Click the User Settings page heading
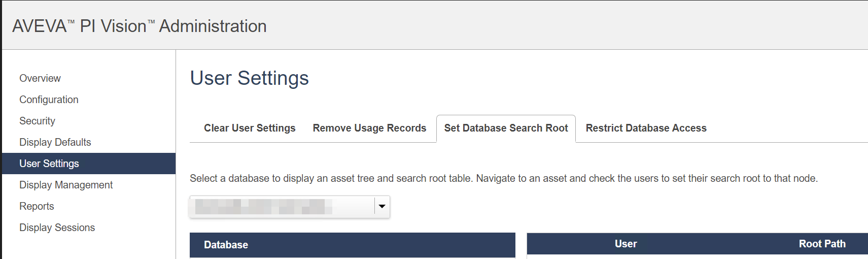The image size is (868, 259). tap(249, 78)
